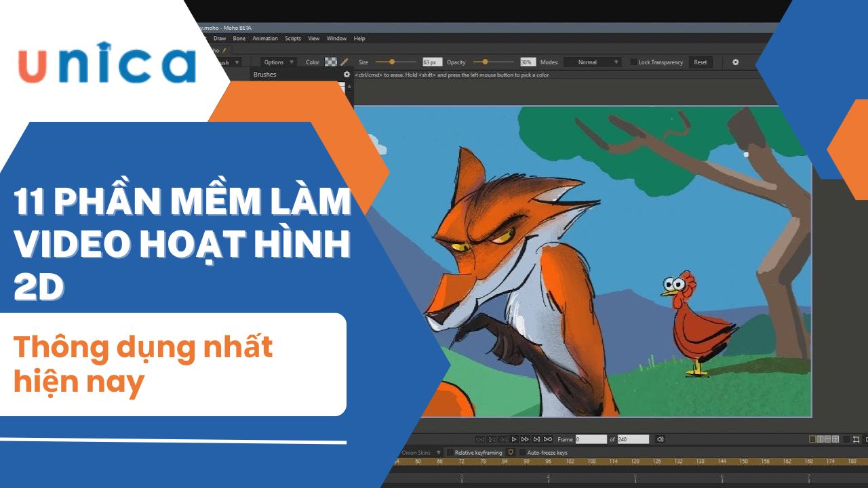Enable the Lock Transparency checkbox

[x=634, y=62]
